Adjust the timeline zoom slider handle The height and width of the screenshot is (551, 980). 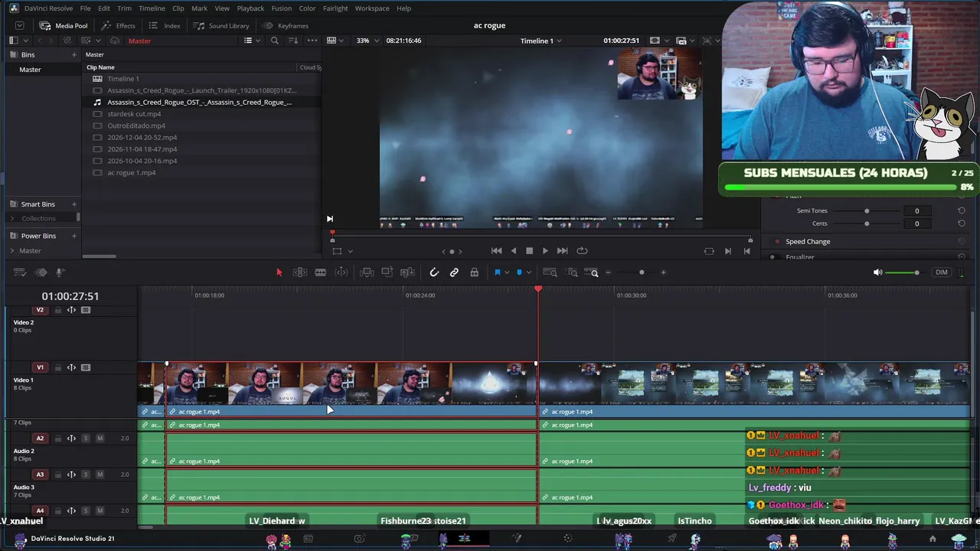[x=642, y=272]
